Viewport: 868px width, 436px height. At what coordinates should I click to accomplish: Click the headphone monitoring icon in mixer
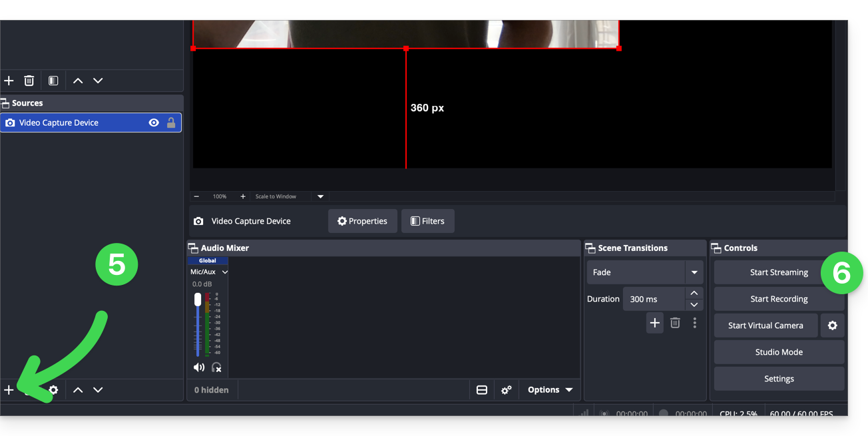tap(216, 367)
